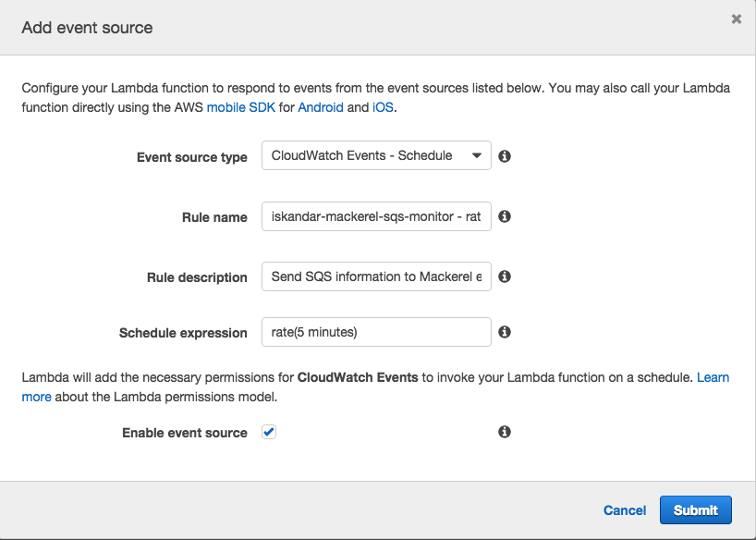The image size is (756, 540).
Task: Open the mobile SDK link
Action: 240,107
